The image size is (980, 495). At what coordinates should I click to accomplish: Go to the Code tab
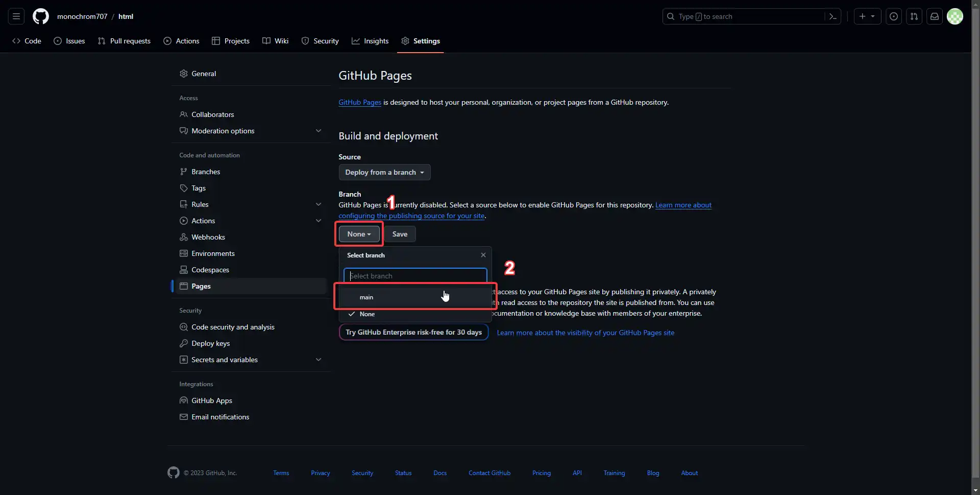(x=27, y=41)
